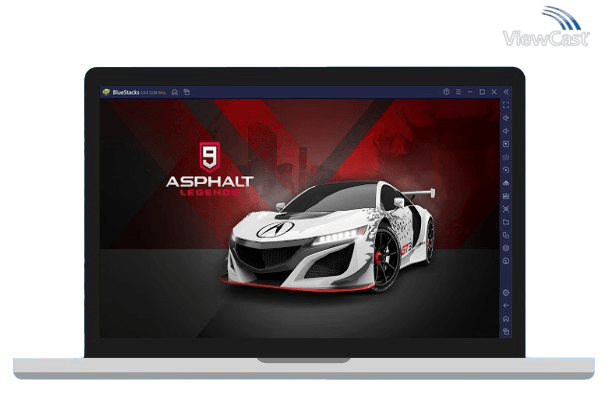Open BlueStacks settings gear in sidebar

pyautogui.click(x=506, y=293)
